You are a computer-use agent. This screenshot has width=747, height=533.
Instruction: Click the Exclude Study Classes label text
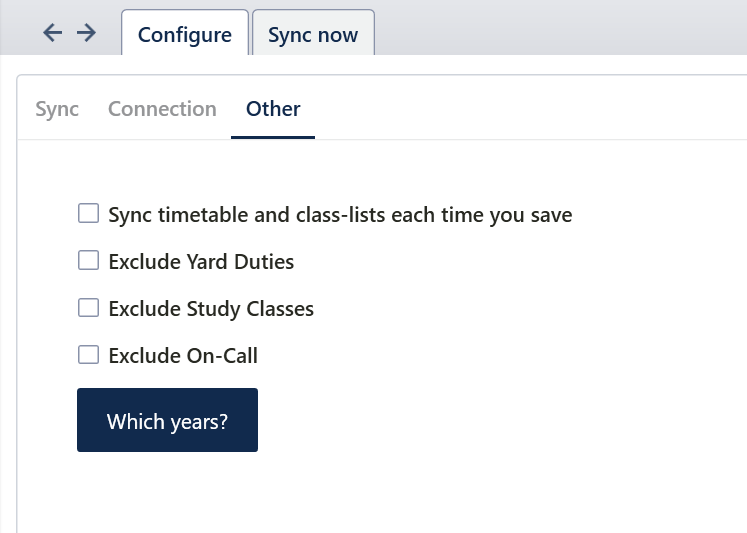[211, 309]
